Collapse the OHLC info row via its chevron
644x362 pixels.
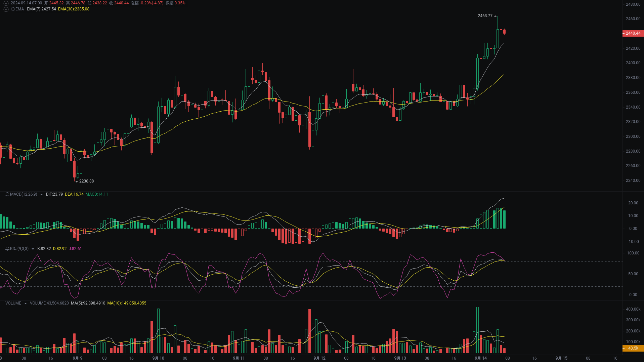point(5,3)
